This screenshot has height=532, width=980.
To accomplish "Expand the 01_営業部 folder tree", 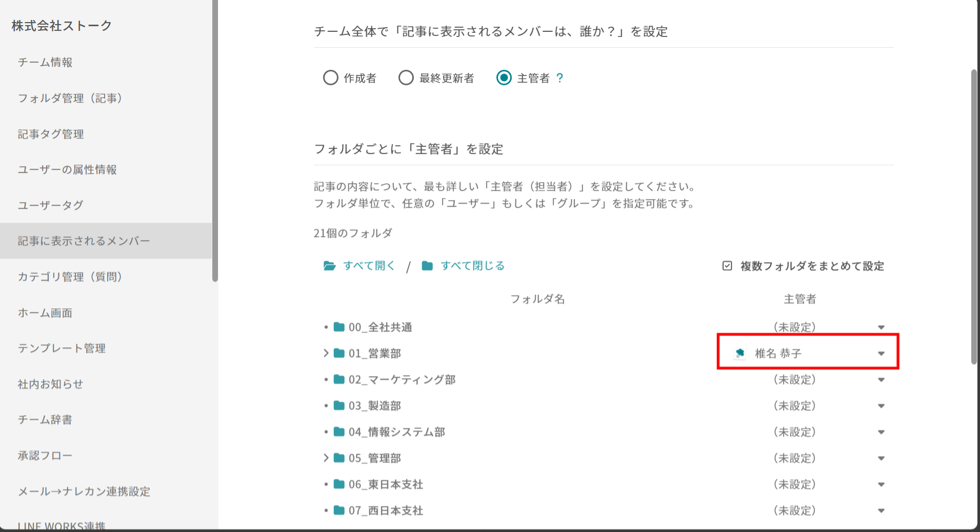I will coord(326,353).
